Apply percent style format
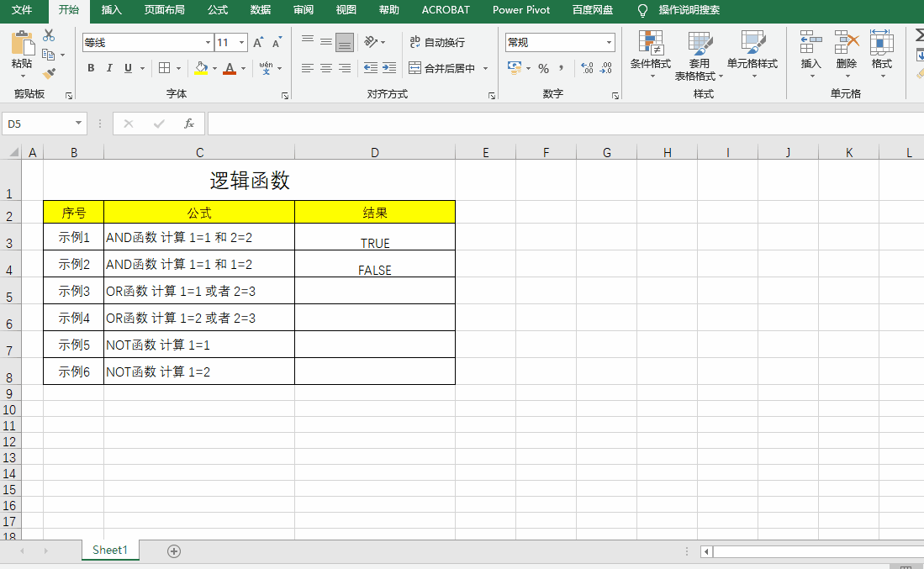The height and width of the screenshot is (569, 924). click(x=543, y=68)
